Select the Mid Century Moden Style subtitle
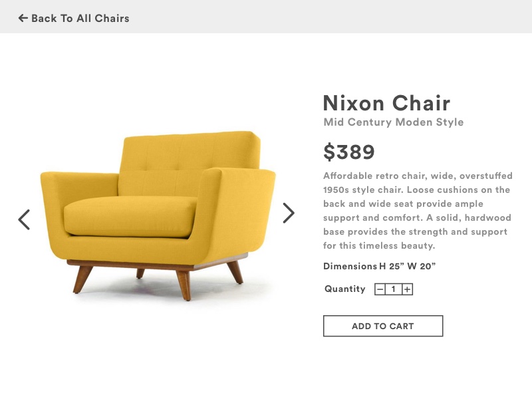 tap(393, 122)
